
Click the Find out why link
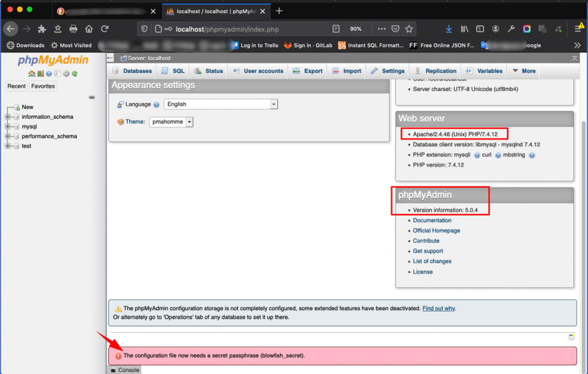(438, 309)
